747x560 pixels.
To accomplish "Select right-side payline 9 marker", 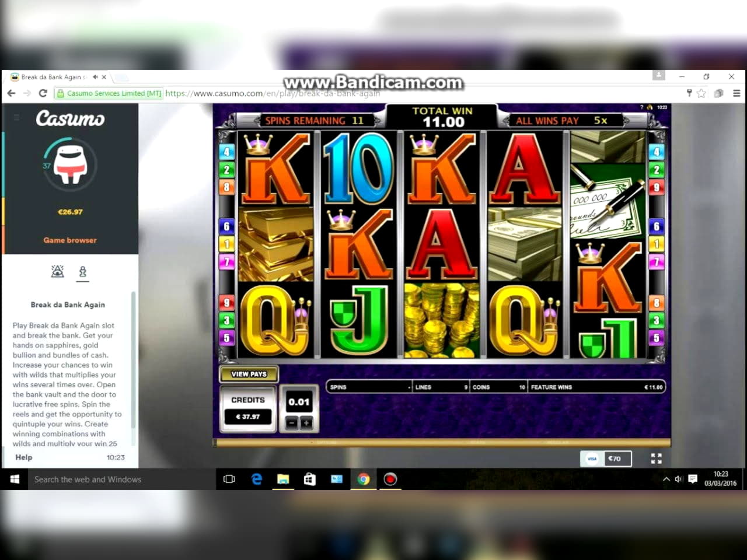I will (657, 188).
